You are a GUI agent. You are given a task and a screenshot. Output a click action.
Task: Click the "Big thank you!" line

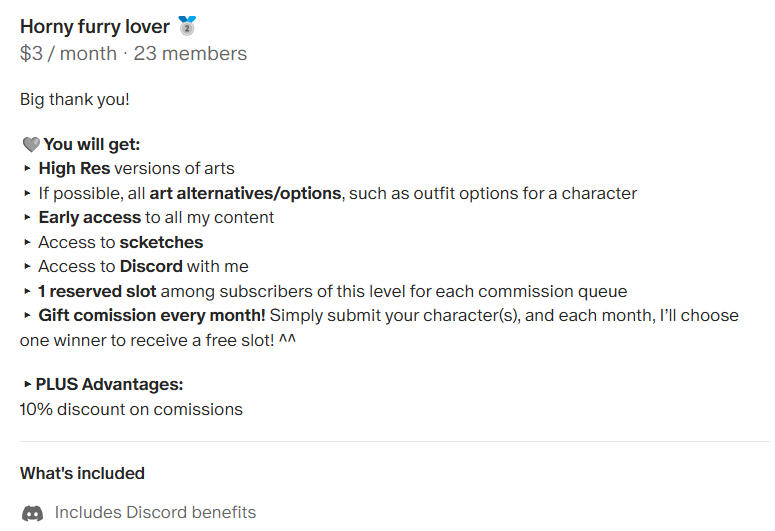click(75, 100)
